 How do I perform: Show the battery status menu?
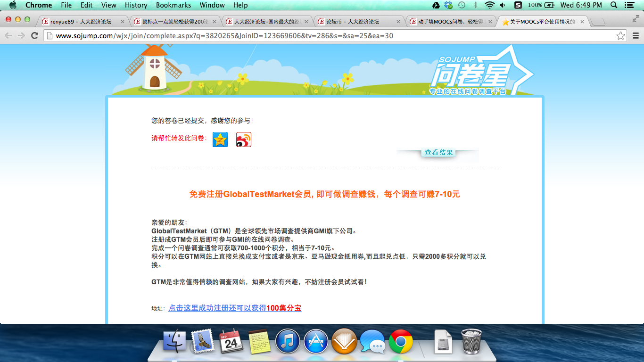point(541,5)
